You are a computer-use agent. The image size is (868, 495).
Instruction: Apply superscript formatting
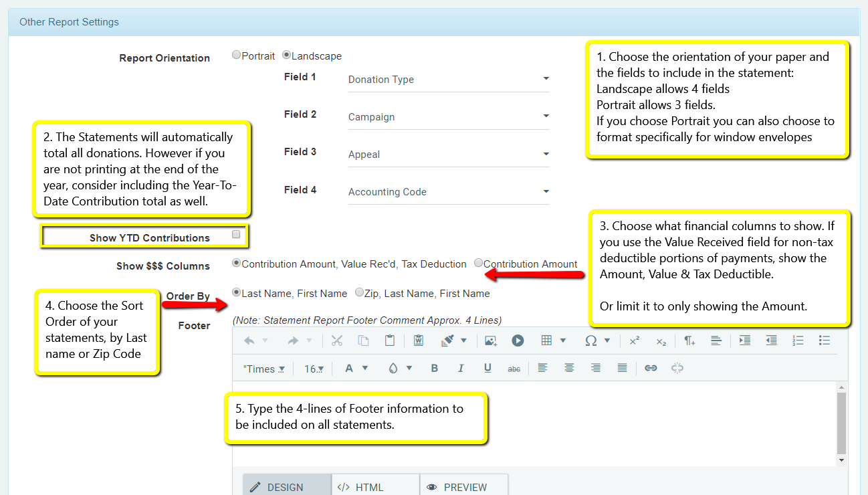coord(634,340)
